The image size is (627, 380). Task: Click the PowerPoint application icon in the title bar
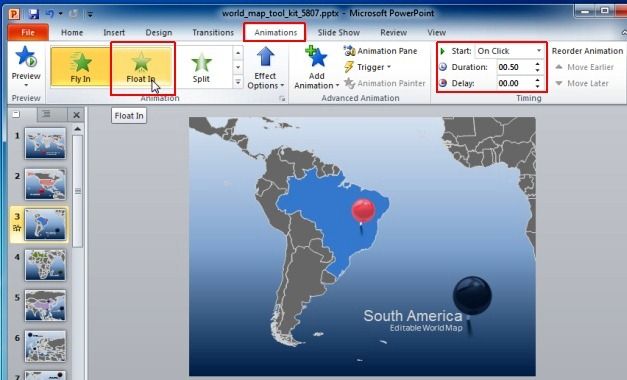tap(14, 14)
